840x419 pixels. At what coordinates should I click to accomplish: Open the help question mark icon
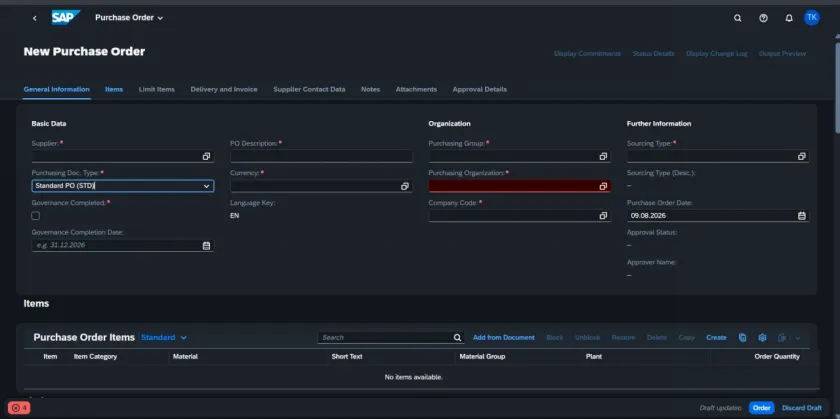point(763,18)
